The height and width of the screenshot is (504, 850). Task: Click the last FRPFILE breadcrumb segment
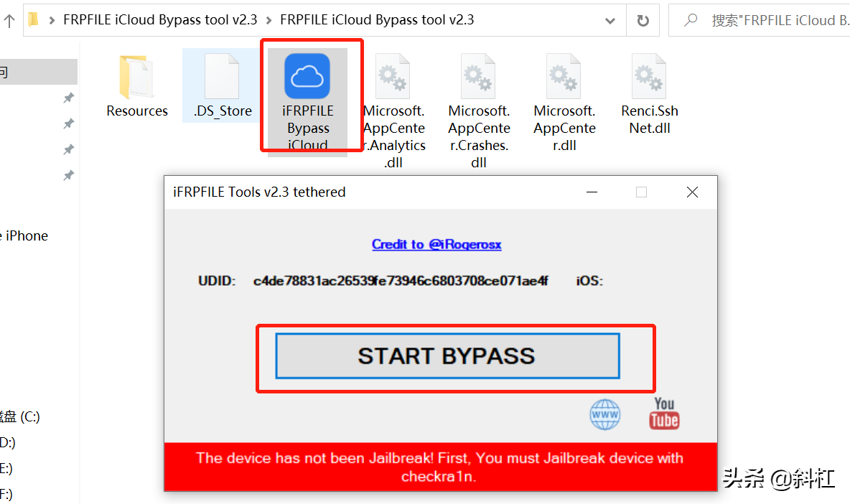[377, 20]
